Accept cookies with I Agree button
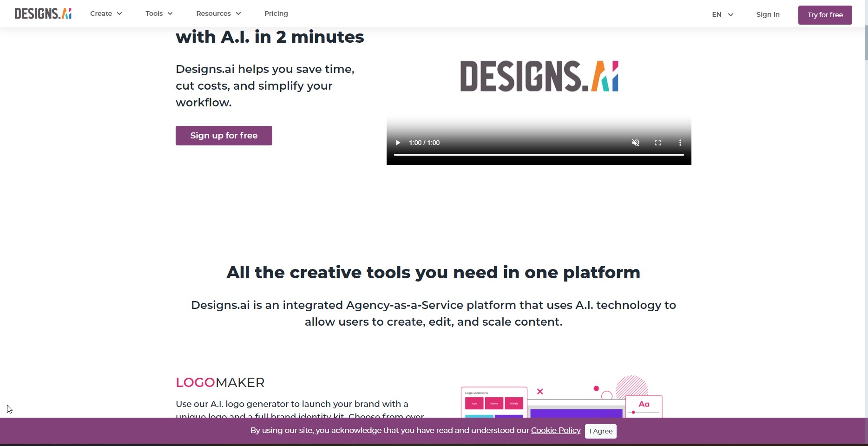Screen dimensions: 868x446 pyautogui.click(x=601, y=431)
